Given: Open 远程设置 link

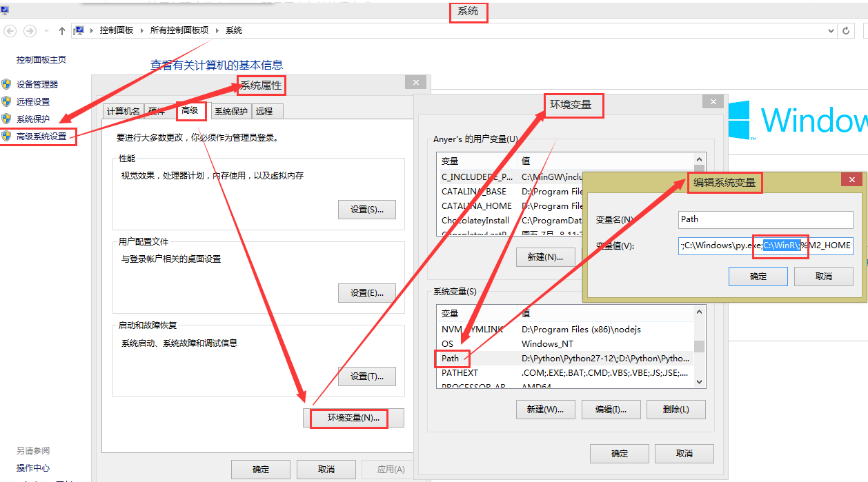Looking at the screenshot, I should click(33, 101).
